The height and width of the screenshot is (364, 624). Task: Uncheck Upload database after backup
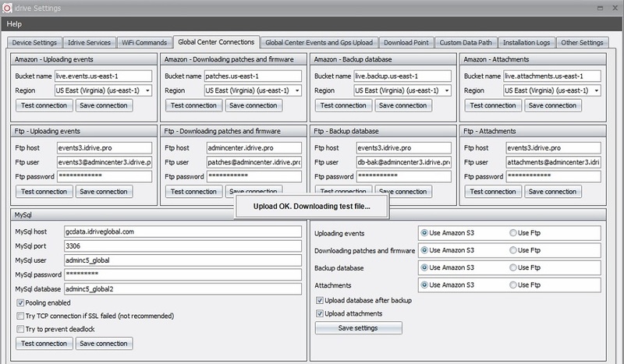319,300
